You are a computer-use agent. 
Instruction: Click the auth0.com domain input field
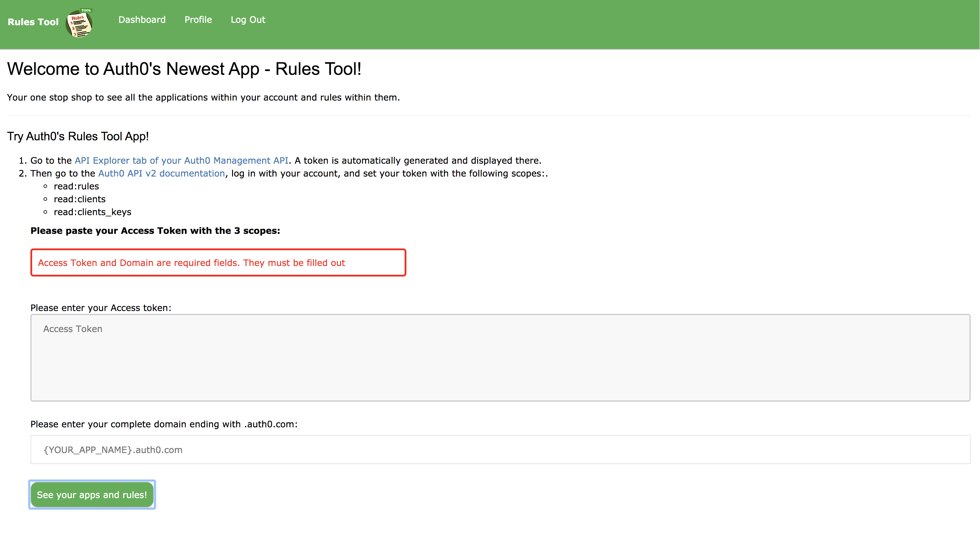point(500,450)
